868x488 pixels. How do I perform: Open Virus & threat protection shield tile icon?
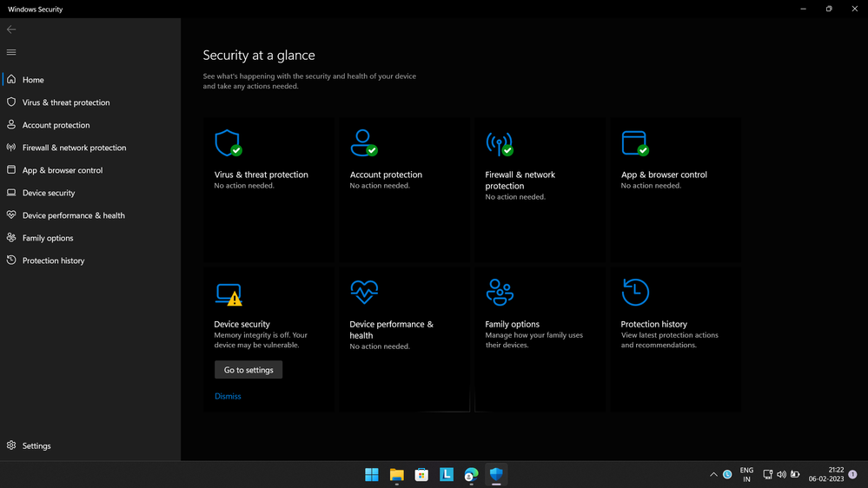228,143
